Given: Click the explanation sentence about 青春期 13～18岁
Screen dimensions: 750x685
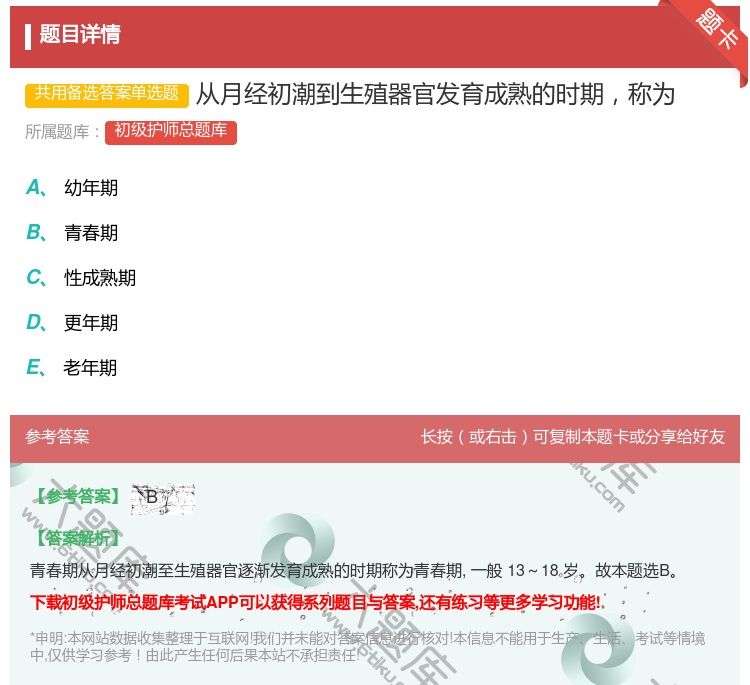Looking at the screenshot, I should click(354, 570).
